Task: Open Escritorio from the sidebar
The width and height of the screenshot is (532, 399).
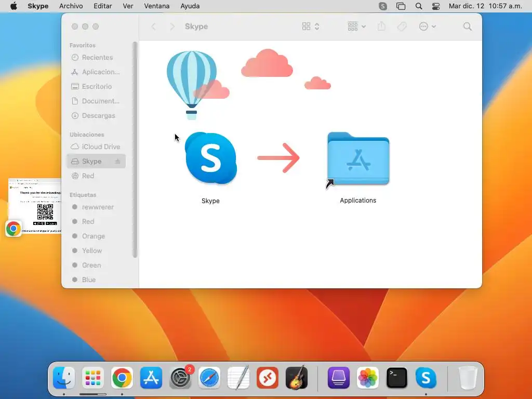Action: click(x=96, y=87)
